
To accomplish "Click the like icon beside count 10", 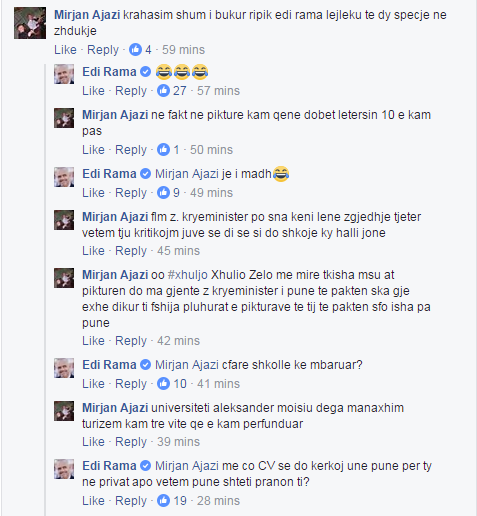I will (163, 383).
